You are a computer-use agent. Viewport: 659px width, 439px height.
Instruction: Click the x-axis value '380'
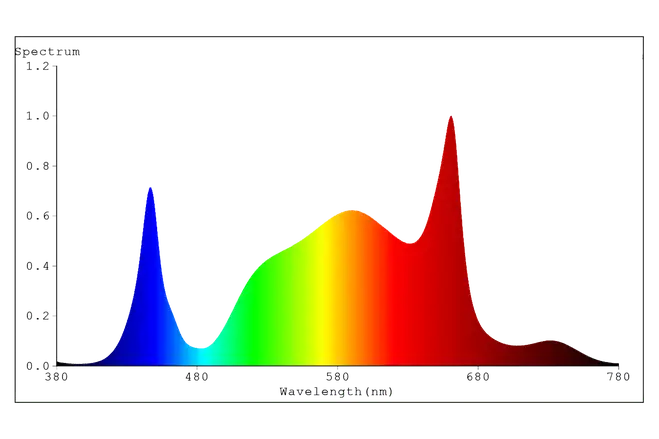56,377
